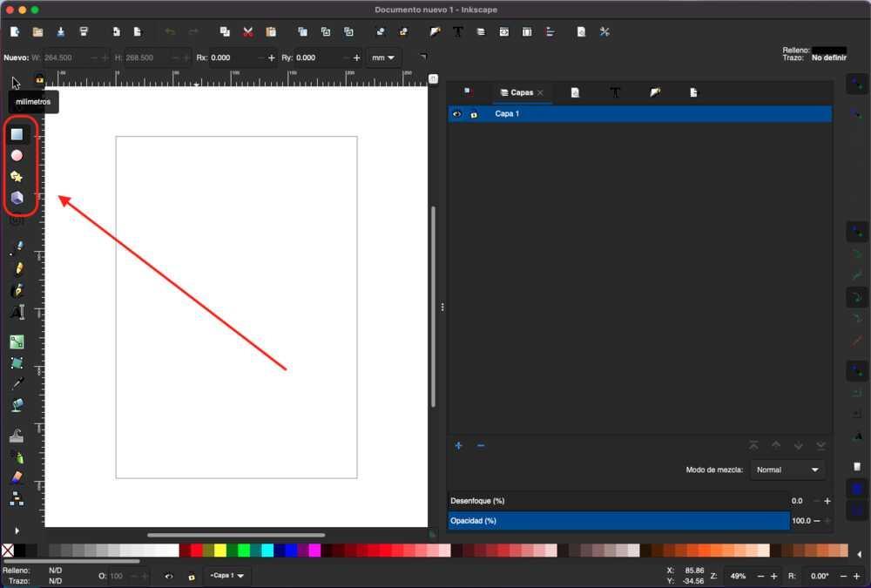Image resolution: width=871 pixels, height=588 pixels.
Task: Select the Rectangle tool
Action: click(x=17, y=134)
